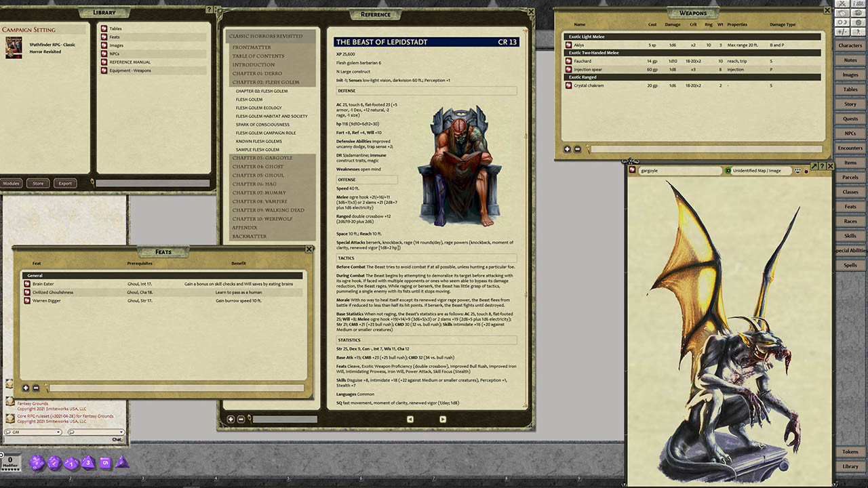868x488 pixels.
Task: Click the Feats window search field
Action: pos(176,388)
